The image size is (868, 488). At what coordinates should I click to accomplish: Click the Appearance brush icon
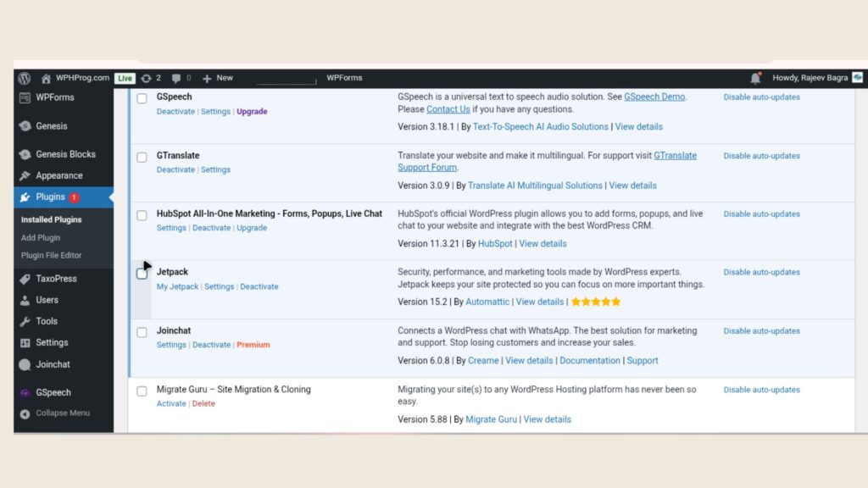25,176
